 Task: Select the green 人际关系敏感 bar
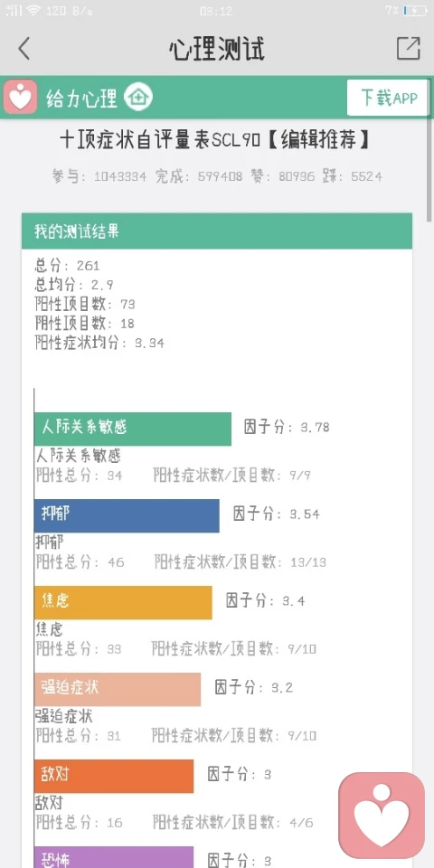pyautogui.click(x=133, y=429)
